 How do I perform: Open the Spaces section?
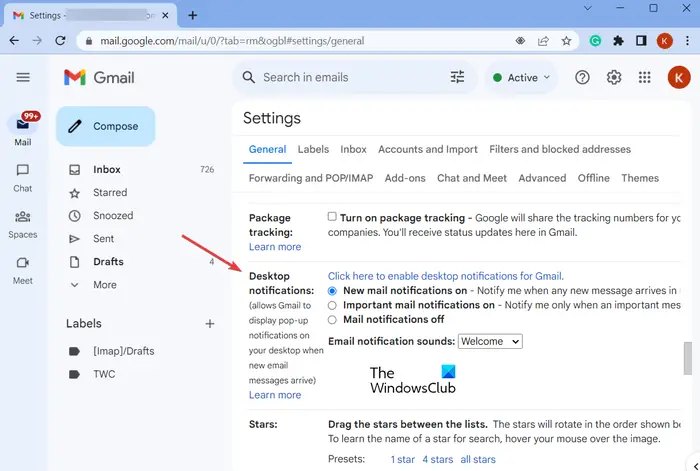[x=22, y=225]
